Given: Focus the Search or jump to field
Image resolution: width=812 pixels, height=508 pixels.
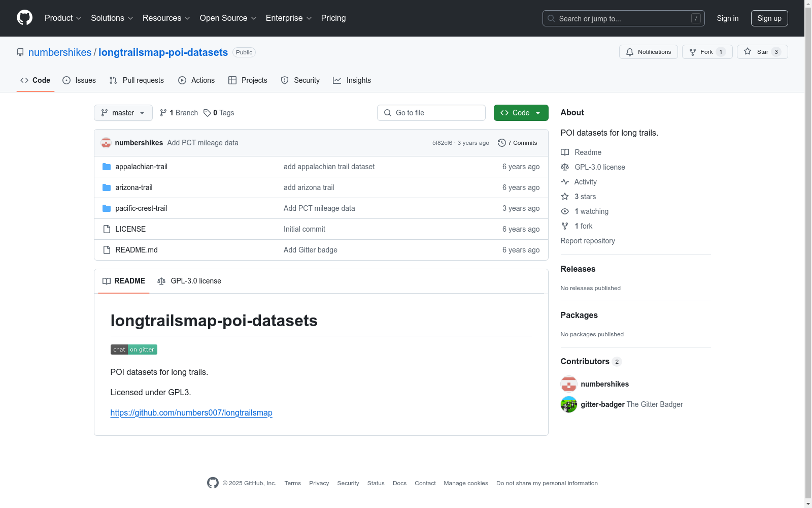Looking at the screenshot, I should coord(623,18).
